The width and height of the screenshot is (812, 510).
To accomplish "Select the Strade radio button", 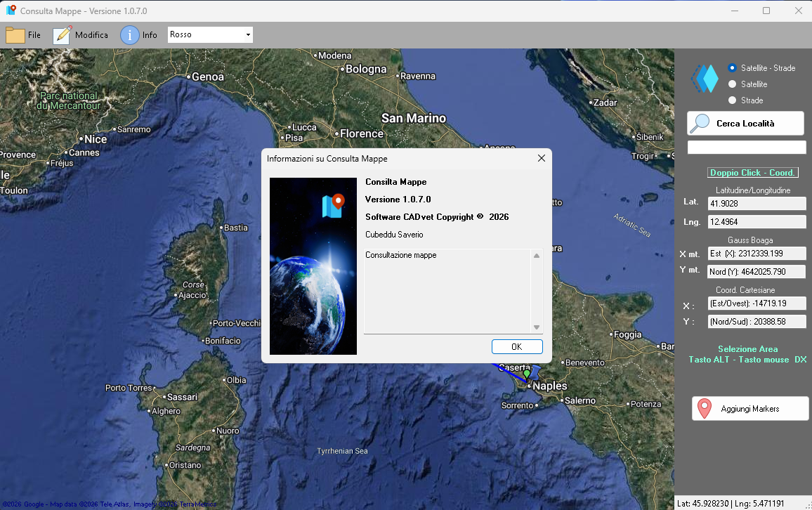I will coord(732,100).
